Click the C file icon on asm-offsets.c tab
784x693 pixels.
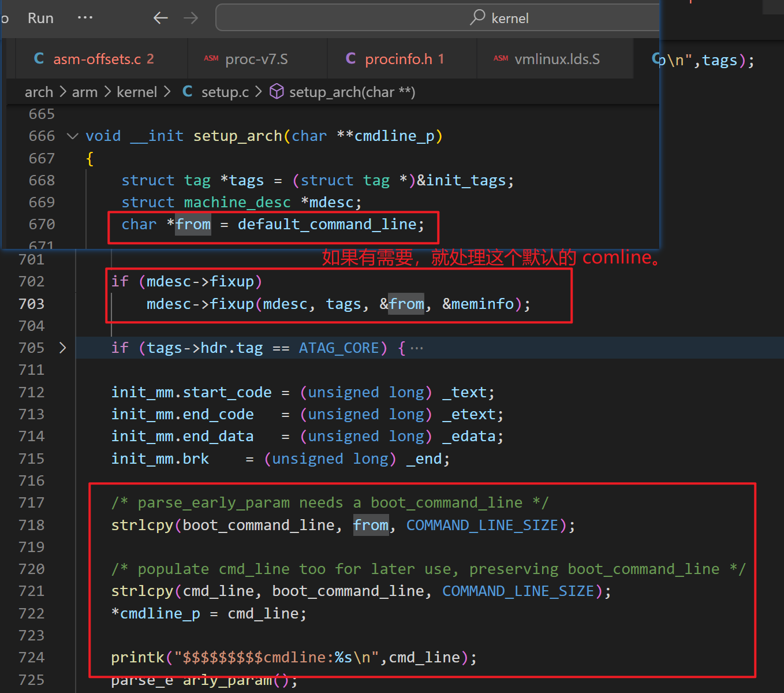[39, 58]
